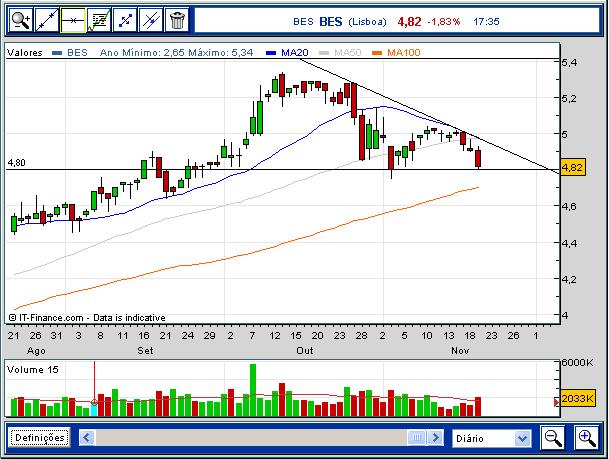Click the yellow 4,82 price label
Viewport: 609px width, 459px height.
572,168
